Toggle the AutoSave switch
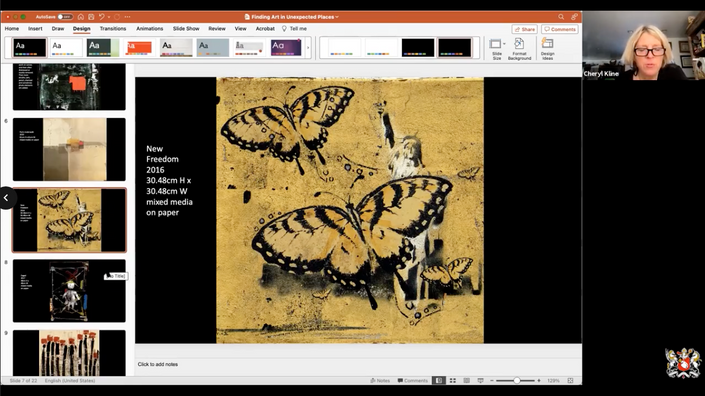Viewport: 705px width, 396px height. pos(65,17)
